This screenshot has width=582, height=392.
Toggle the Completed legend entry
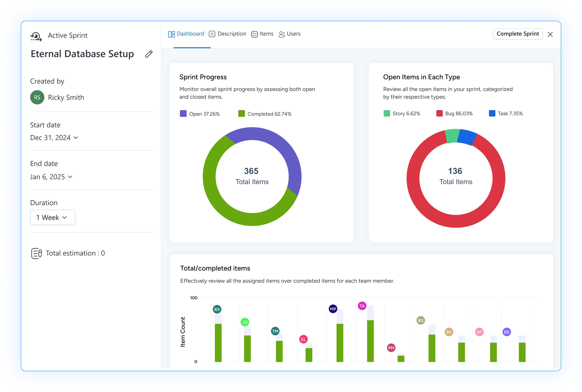pos(265,114)
